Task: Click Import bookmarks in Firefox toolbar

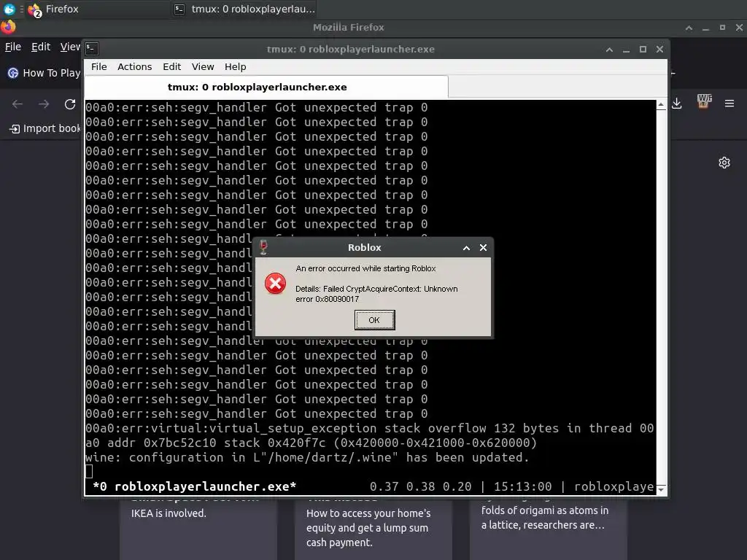Action: point(45,128)
